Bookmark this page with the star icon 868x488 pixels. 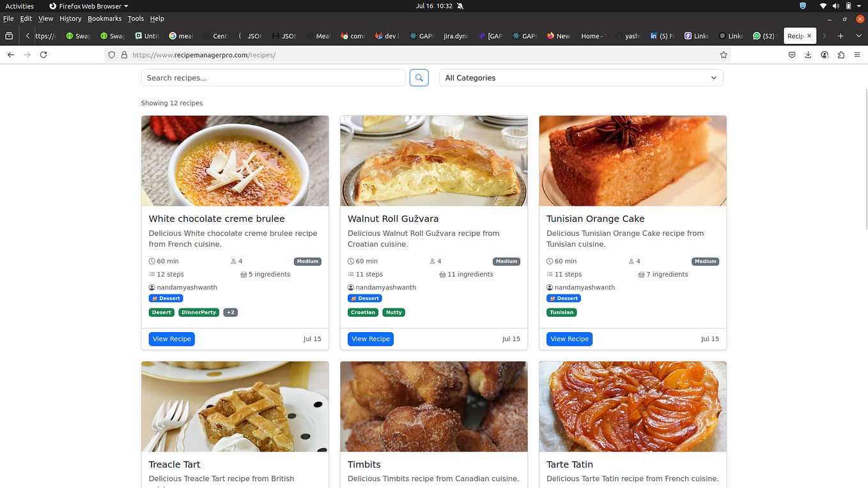pos(724,55)
